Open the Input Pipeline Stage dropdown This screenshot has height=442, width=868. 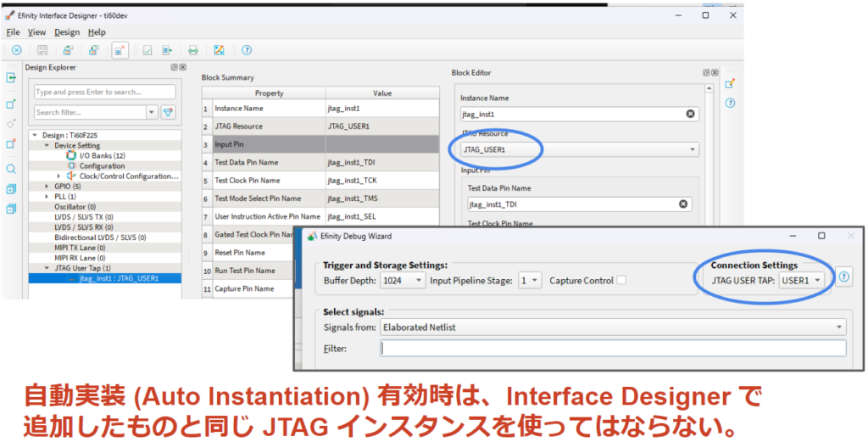[x=530, y=281]
